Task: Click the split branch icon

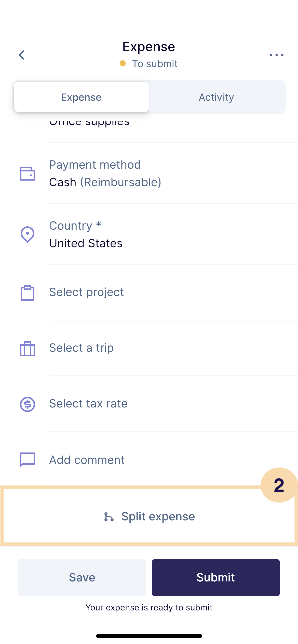Action: (109, 517)
